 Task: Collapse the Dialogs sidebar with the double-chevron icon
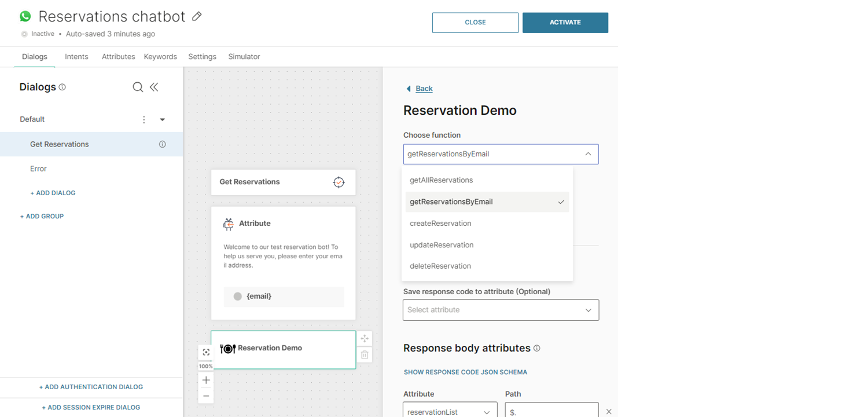(x=155, y=87)
